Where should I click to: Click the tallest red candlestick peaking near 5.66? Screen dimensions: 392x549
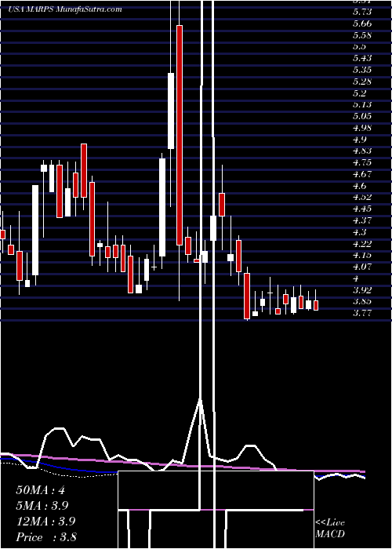(x=180, y=135)
